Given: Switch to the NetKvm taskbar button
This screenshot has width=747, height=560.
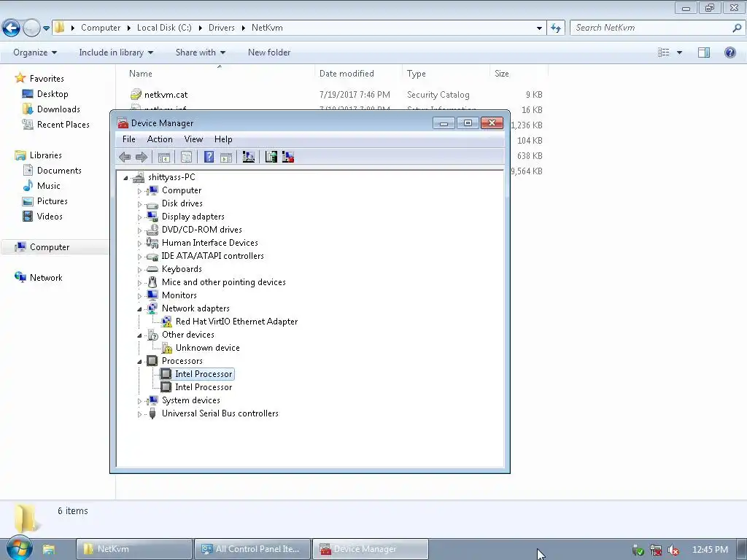Looking at the screenshot, I should click(x=134, y=549).
